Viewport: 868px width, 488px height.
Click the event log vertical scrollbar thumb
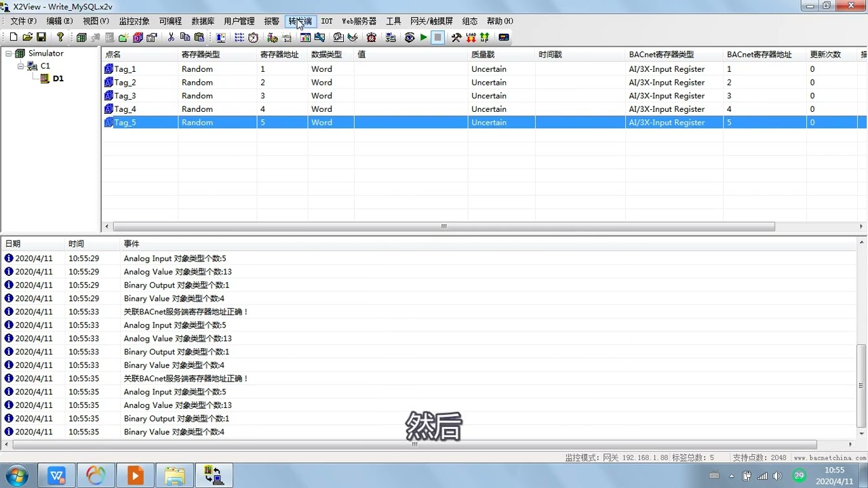[x=862, y=386]
